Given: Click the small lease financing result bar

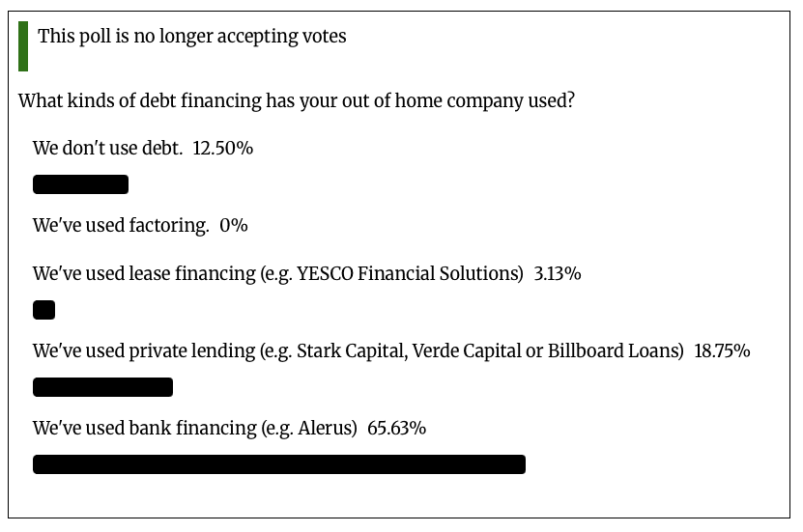Looking at the screenshot, I should [43, 310].
